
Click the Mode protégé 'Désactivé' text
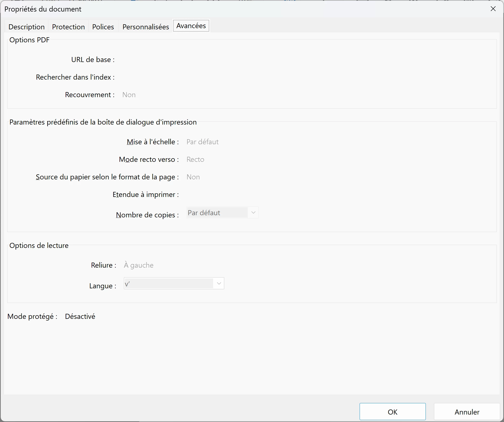coord(80,316)
